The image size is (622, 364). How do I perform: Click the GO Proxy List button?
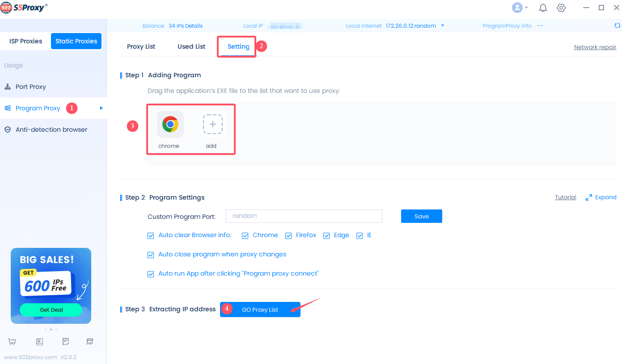pos(260,310)
